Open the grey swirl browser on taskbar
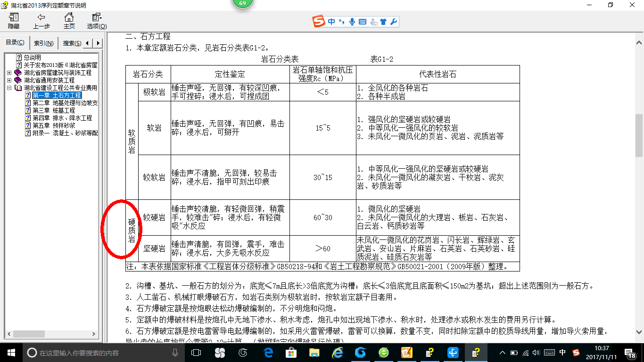This screenshot has height=362, width=644. pyautogui.click(x=243, y=352)
